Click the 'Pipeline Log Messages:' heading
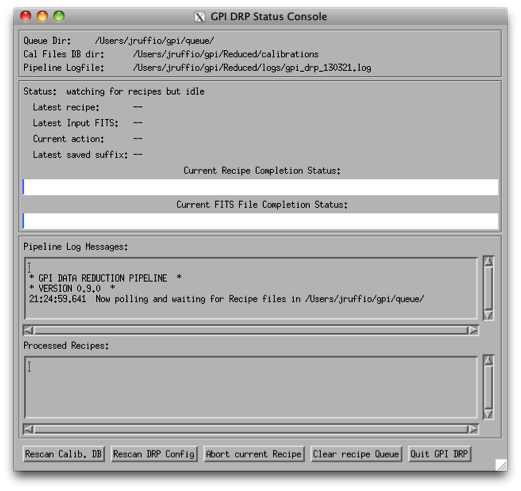This screenshot has height=491, width=521. [x=76, y=247]
